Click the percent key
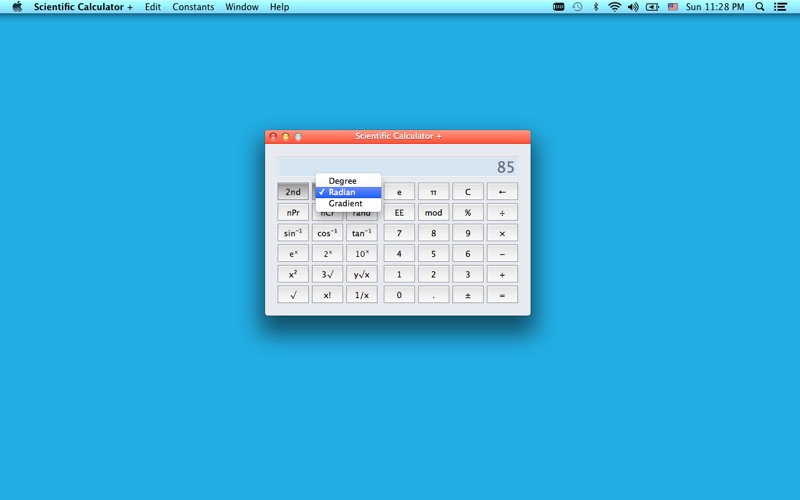The width and height of the screenshot is (800, 500). [x=467, y=212]
